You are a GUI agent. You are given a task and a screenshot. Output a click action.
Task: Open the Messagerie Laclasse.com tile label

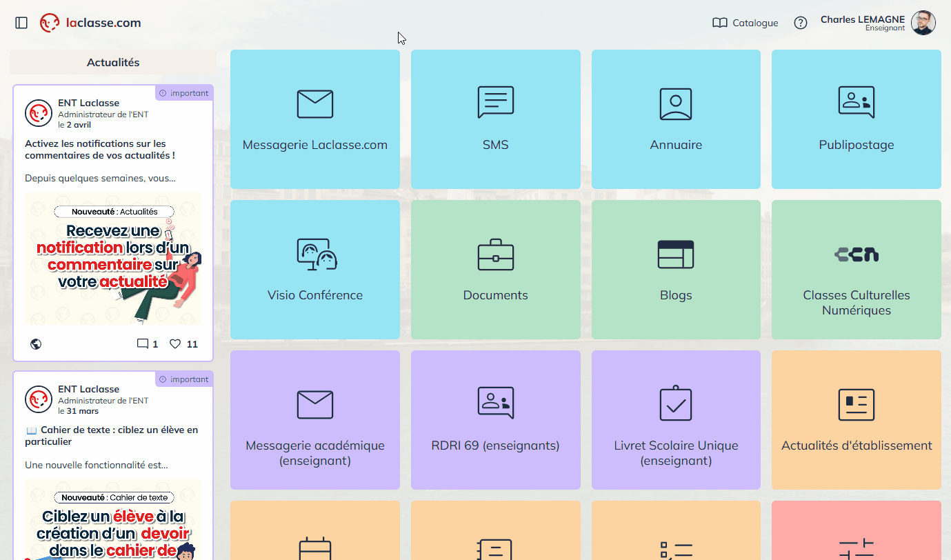click(x=315, y=145)
